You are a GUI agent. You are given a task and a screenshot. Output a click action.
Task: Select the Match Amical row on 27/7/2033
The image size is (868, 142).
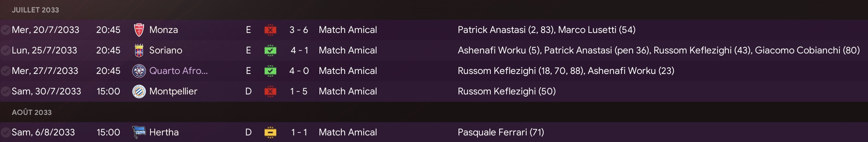coord(434,71)
